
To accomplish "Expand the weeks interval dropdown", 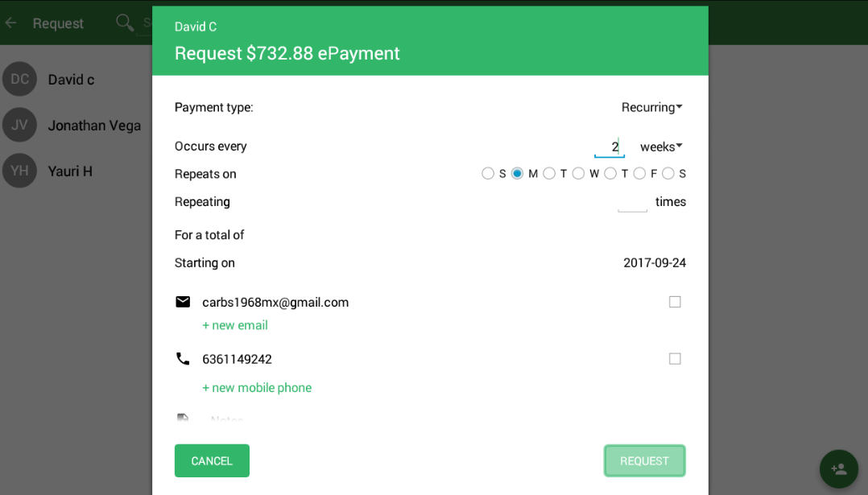I will click(661, 146).
